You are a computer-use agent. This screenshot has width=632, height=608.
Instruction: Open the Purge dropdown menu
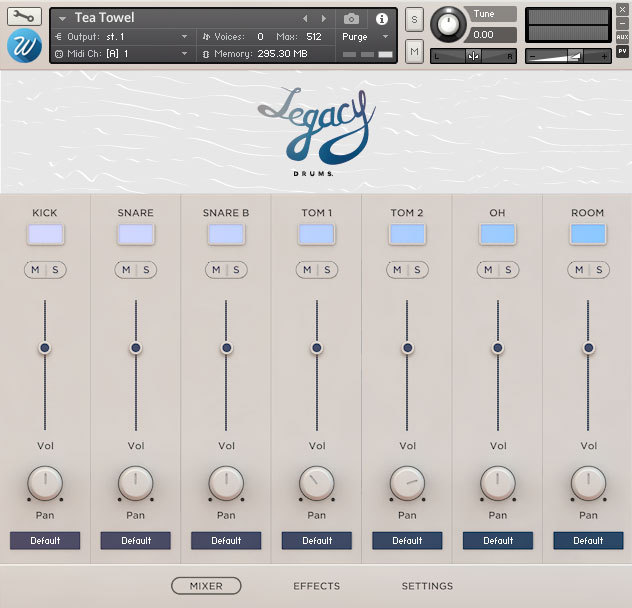tap(365, 36)
